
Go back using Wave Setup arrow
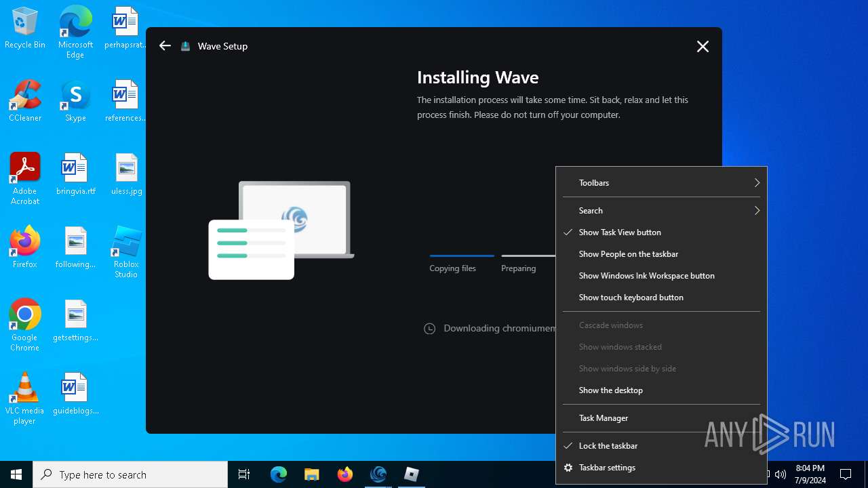[x=165, y=46]
